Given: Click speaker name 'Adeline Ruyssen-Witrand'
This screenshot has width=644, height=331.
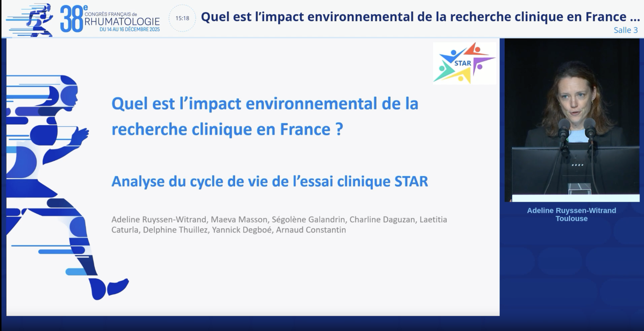Looking at the screenshot, I should (572, 210).
